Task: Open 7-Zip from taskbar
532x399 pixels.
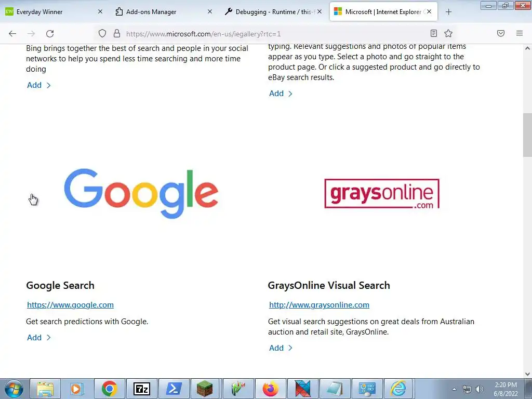Action: (141, 389)
